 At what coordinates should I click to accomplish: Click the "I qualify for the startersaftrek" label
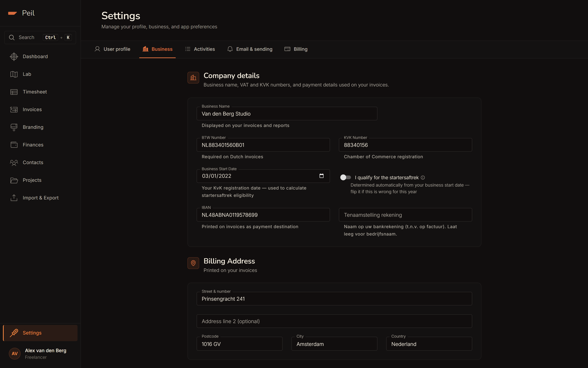pos(387,177)
